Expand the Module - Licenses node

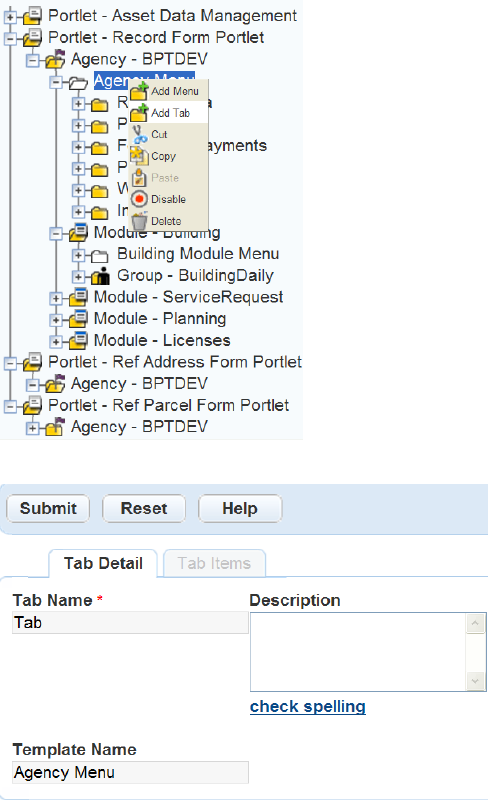coord(55,341)
